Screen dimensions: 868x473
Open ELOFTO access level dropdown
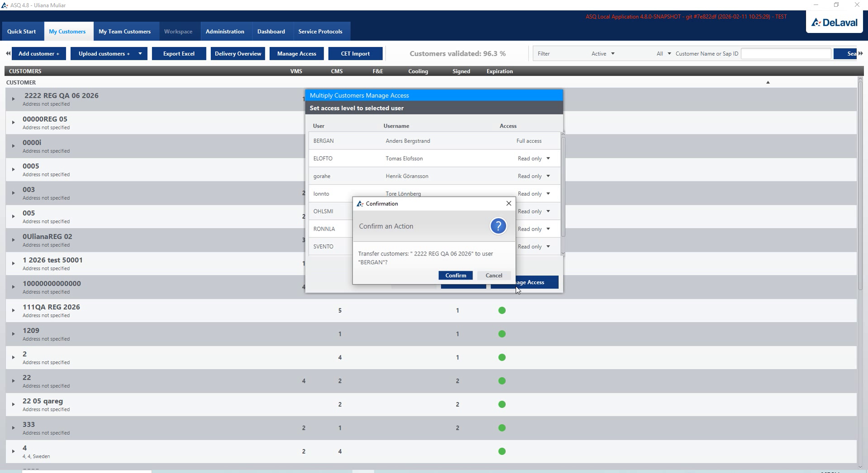[548, 158]
